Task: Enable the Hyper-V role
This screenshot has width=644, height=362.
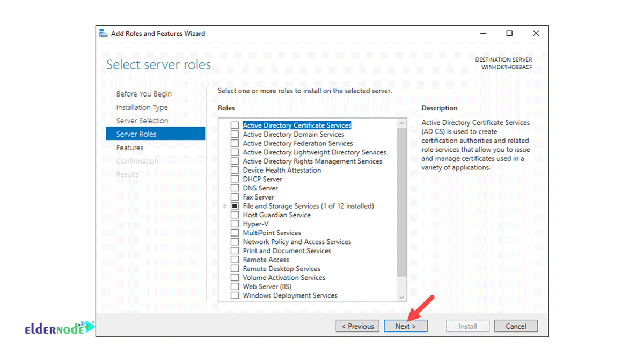Action: point(235,224)
